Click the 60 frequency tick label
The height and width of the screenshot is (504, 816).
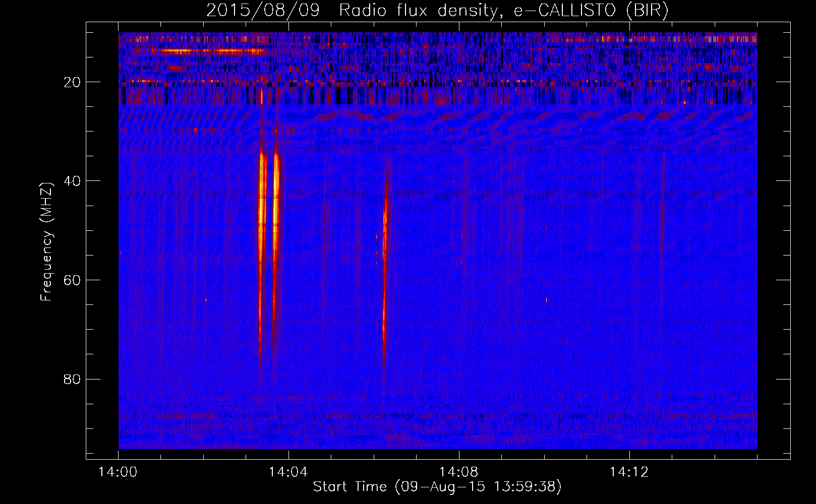(73, 280)
